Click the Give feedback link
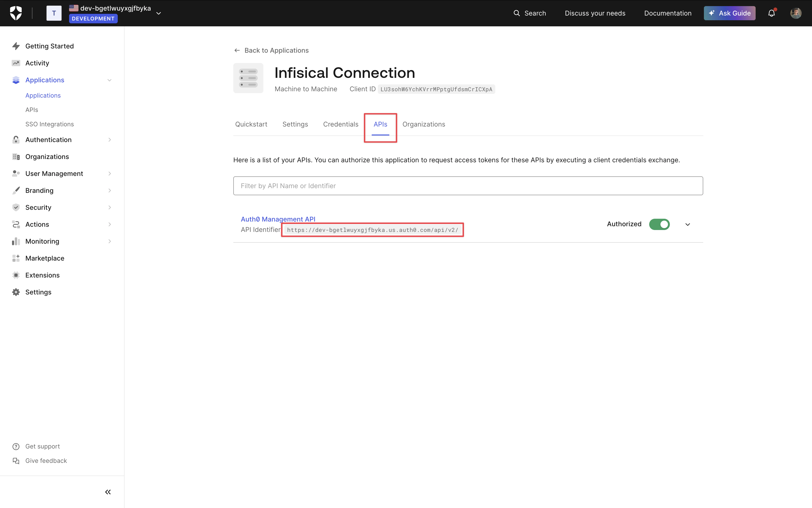Screen dimensions: 812x508 pyautogui.click(x=46, y=461)
